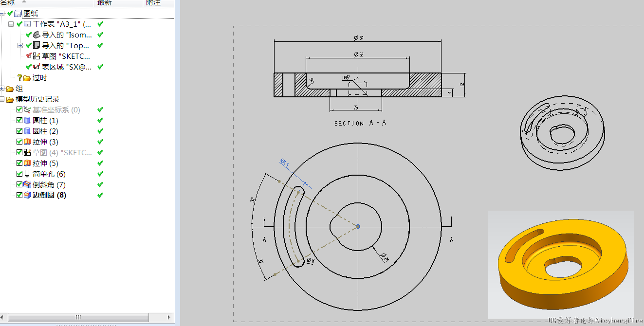Suppress 拉伸 (3) via its checkbox
Viewport: 644px width, 326px height.
19,142
